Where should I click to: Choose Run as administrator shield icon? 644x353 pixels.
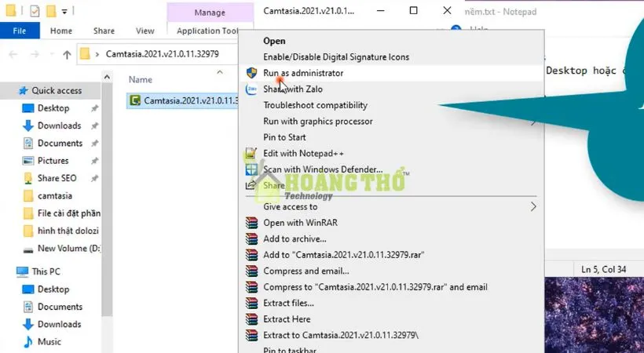(251, 73)
